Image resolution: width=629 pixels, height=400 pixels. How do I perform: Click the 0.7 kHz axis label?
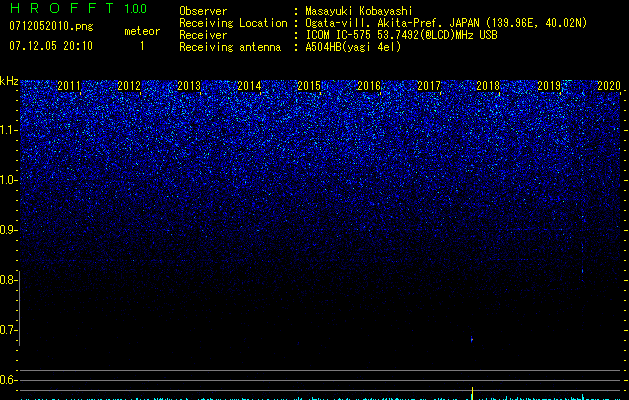click(8, 330)
